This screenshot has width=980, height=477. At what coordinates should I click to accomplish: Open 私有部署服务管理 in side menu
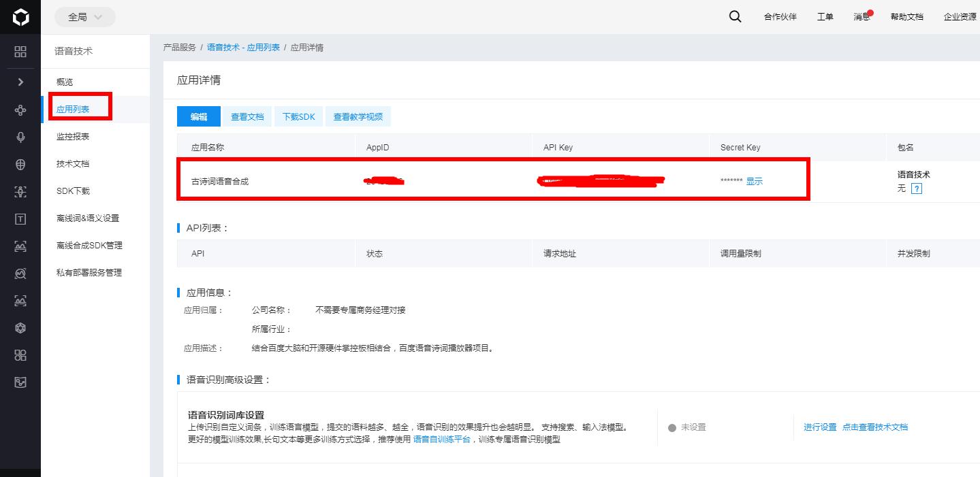pyautogui.click(x=89, y=273)
